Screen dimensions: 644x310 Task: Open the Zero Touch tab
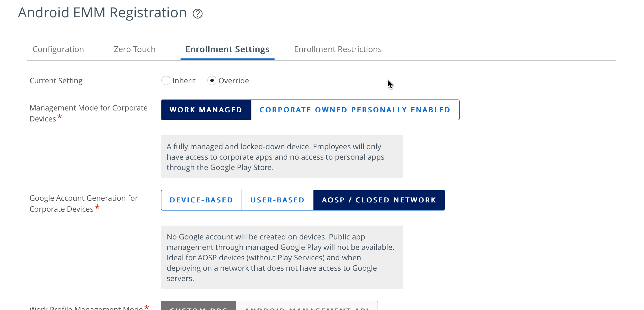click(x=135, y=49)
